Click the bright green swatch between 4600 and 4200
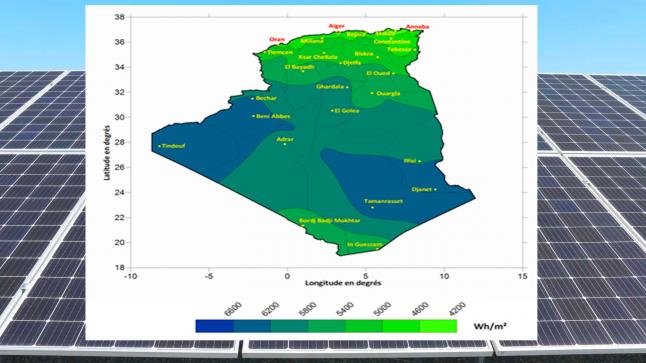The image size is (646, 363). (x=438, y=326)
